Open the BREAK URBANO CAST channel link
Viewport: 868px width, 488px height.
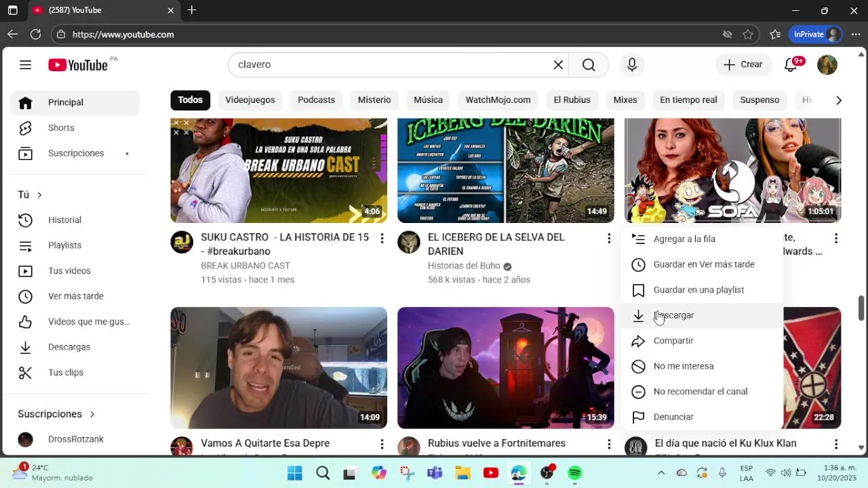tap(245, 266)
